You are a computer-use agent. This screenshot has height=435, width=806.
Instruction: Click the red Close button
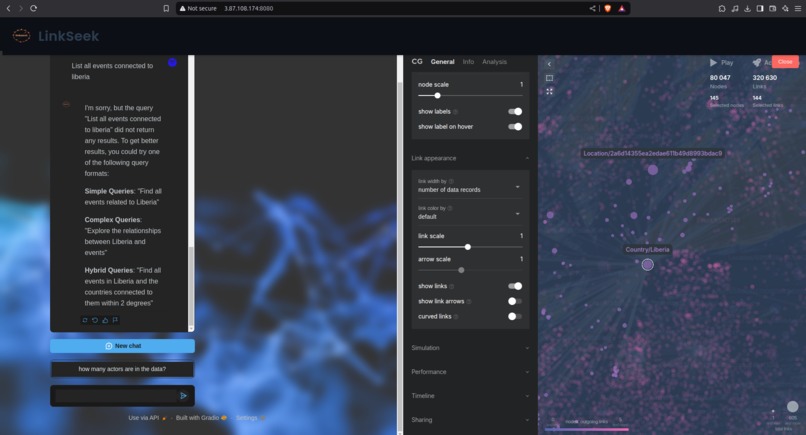[x=785, y=62]
